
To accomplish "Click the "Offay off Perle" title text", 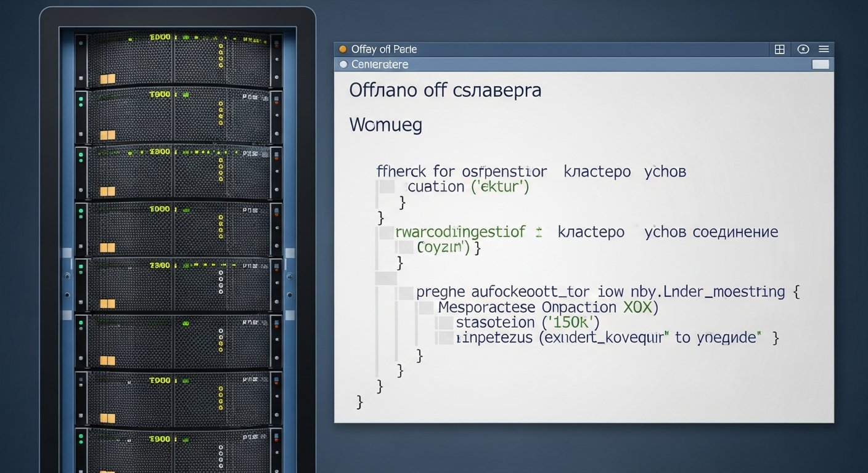I will pyautogui.click(x=384, y=49).
